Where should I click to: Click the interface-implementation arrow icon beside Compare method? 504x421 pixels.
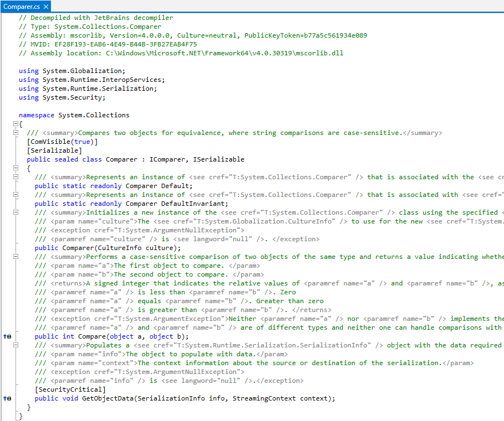(x=5, y=336)
